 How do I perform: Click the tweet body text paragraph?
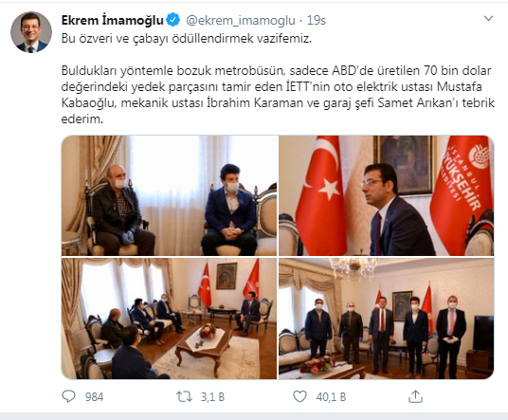tap(278, 95)
